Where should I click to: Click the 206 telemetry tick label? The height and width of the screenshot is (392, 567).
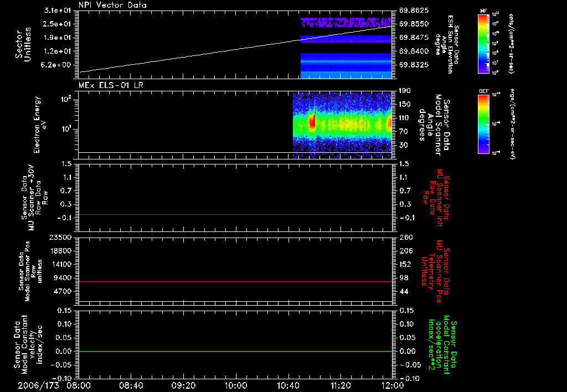pyautogui.click(x=405, y=251)
